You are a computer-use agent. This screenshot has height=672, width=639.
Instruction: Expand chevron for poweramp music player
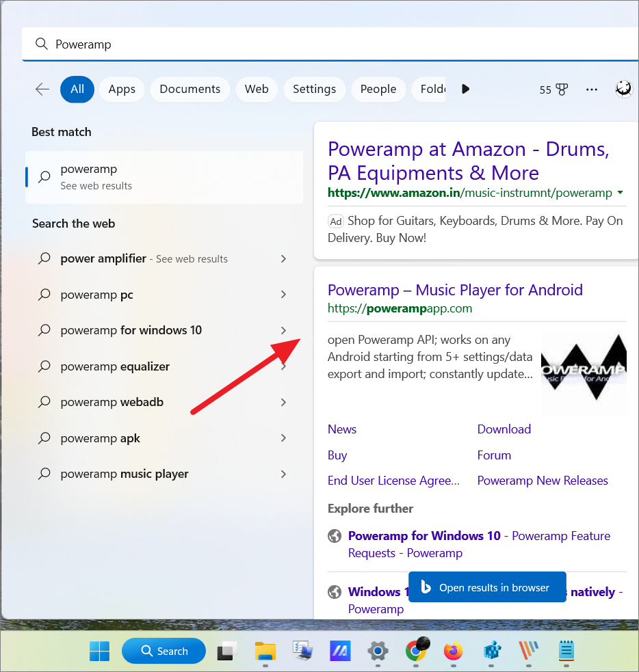pos(283,474)
